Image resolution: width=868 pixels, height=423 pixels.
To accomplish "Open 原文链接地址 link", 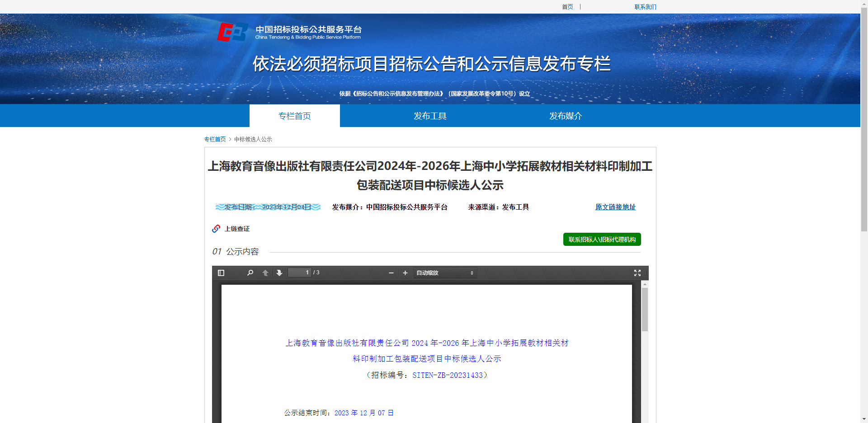I will 615,207.
